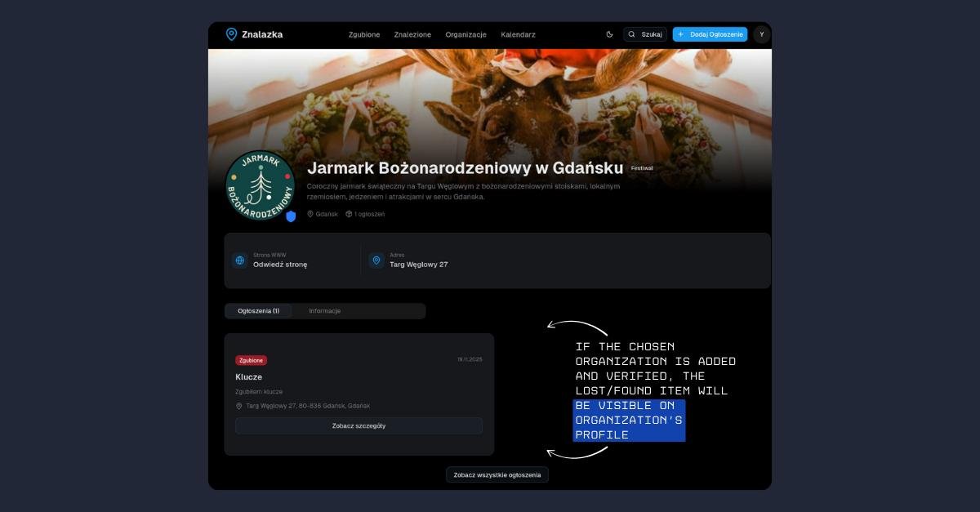Switch to the Informacje tab
The width and height of the screenshot is (980, 512).
click(x=324, y=311)
